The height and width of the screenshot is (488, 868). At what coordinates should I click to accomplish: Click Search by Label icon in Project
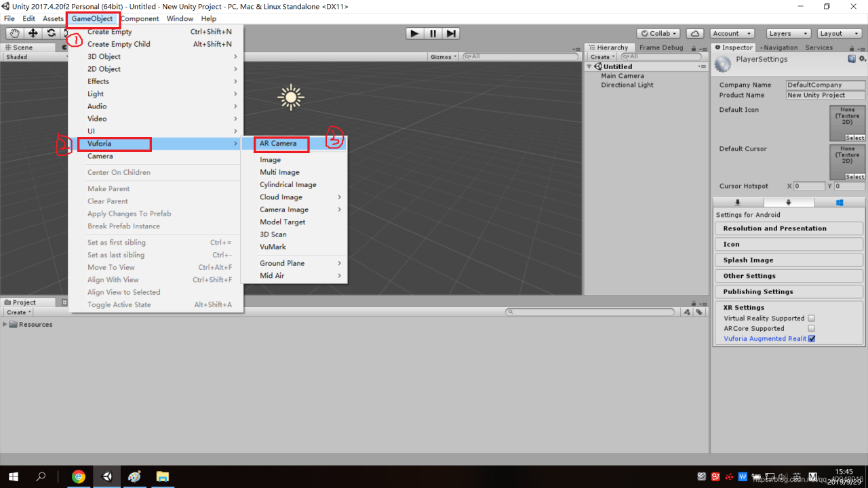(x=699, y=312)
